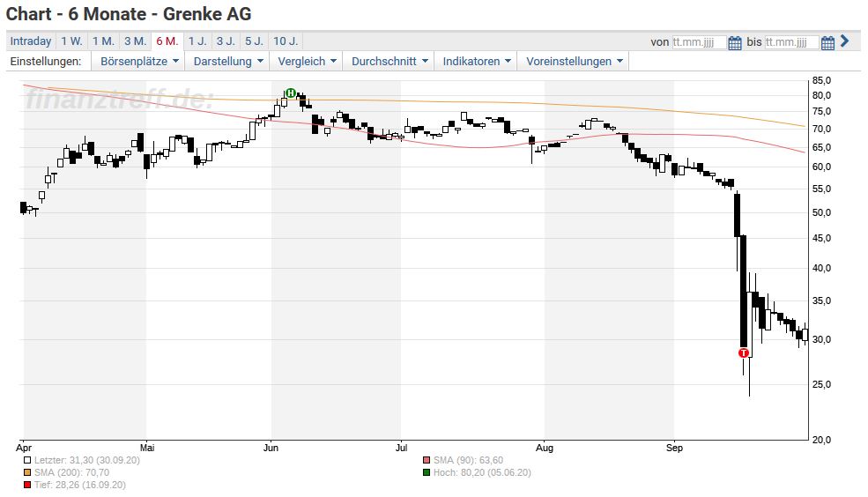The image size is (868, 497).
Task: Open the Voreinstellungen dropdown
Action: point(574,62)
